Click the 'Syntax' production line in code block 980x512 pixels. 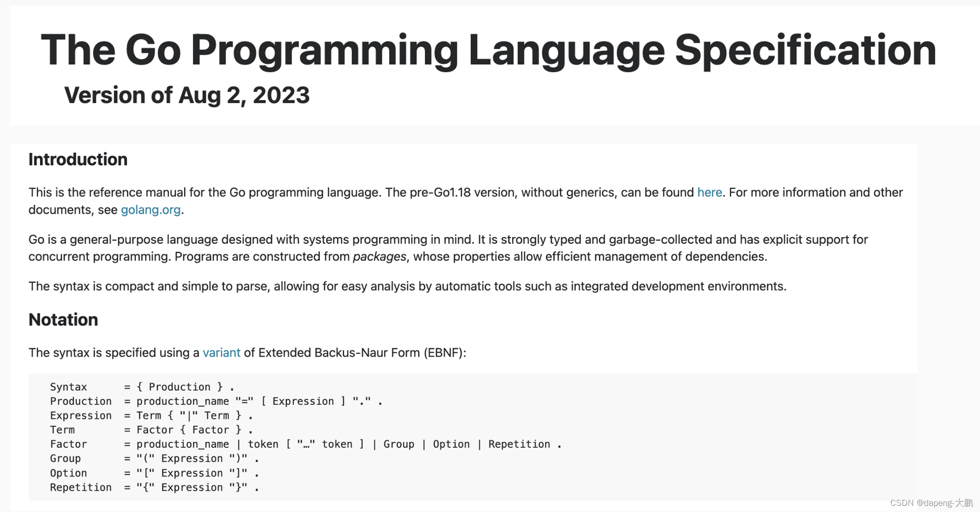point(142,387)
